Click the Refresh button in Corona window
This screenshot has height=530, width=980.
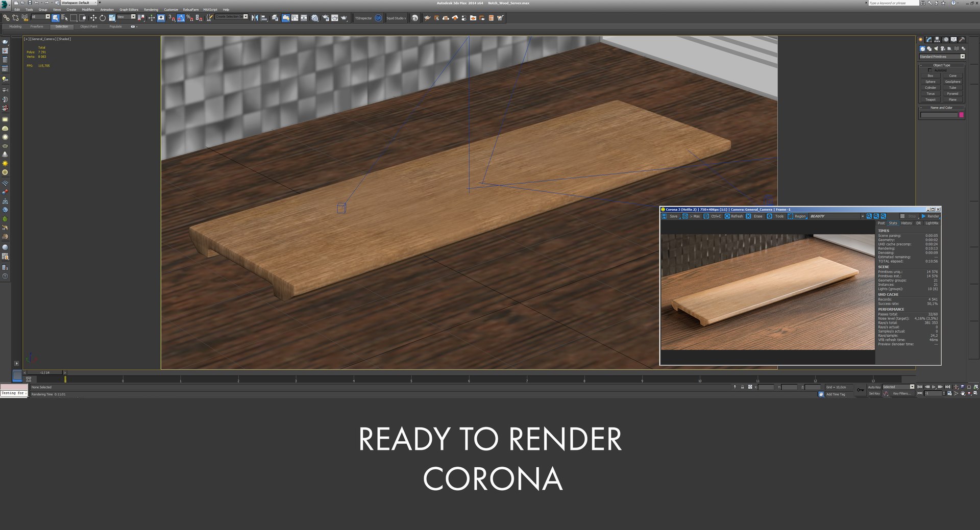point(733,216)
